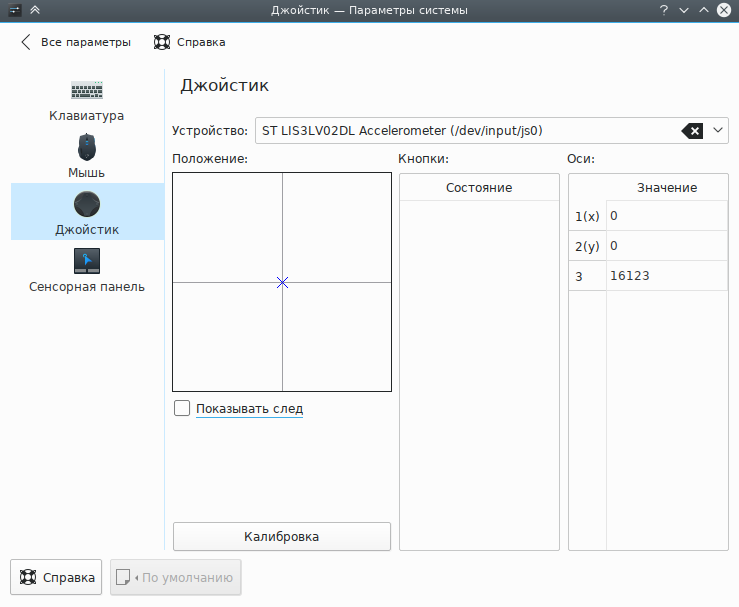Image resolution: width=739 pixels, height=607 pixels.
Task: Select the Keyboard (Клавиатура) icon in sidebar
Action: pos(87,90)
